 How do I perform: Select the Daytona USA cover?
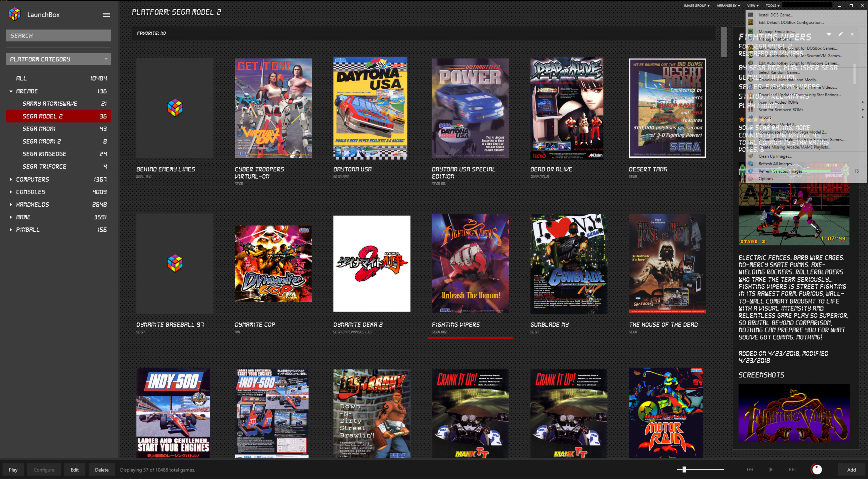coord(370,108)
